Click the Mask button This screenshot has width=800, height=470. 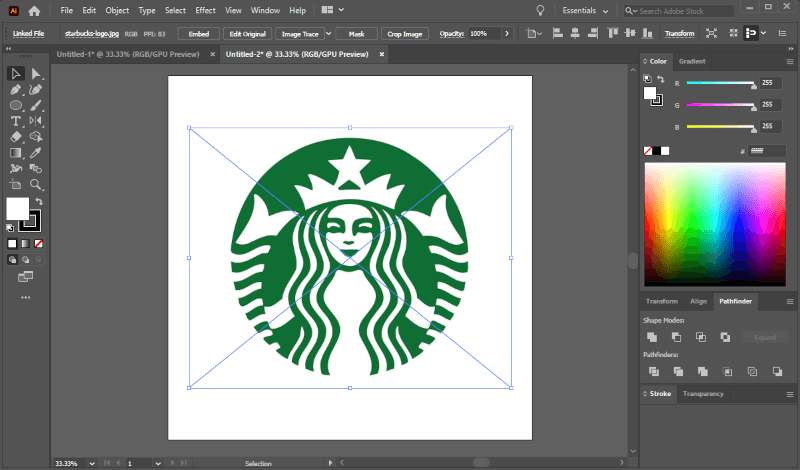[x=356, y=34]
